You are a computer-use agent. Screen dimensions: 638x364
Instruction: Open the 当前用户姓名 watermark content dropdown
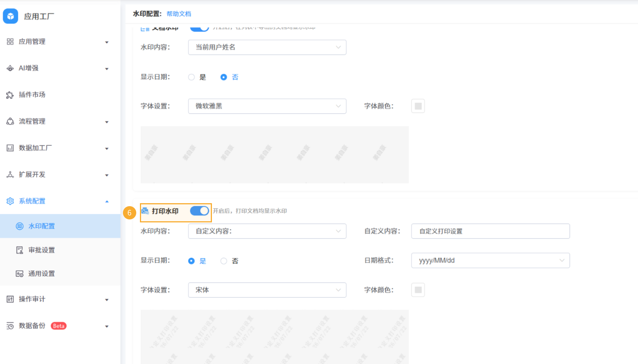coord(267,47)
